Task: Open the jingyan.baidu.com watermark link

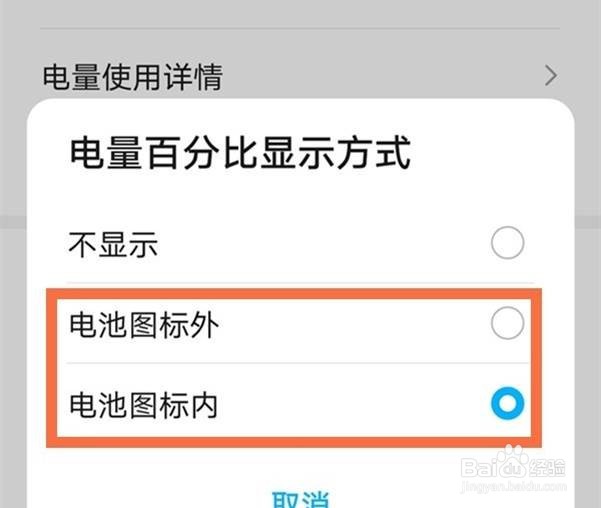Action: [x=513, y=486]
